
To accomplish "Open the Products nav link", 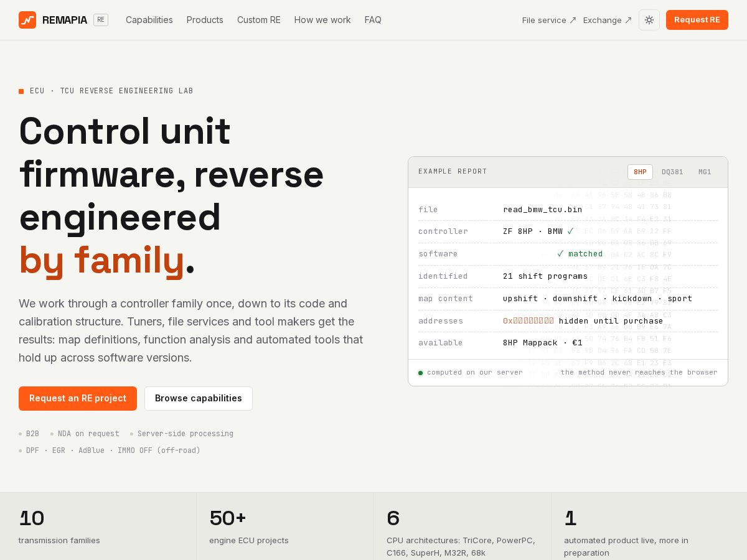I will coord(205,20).
